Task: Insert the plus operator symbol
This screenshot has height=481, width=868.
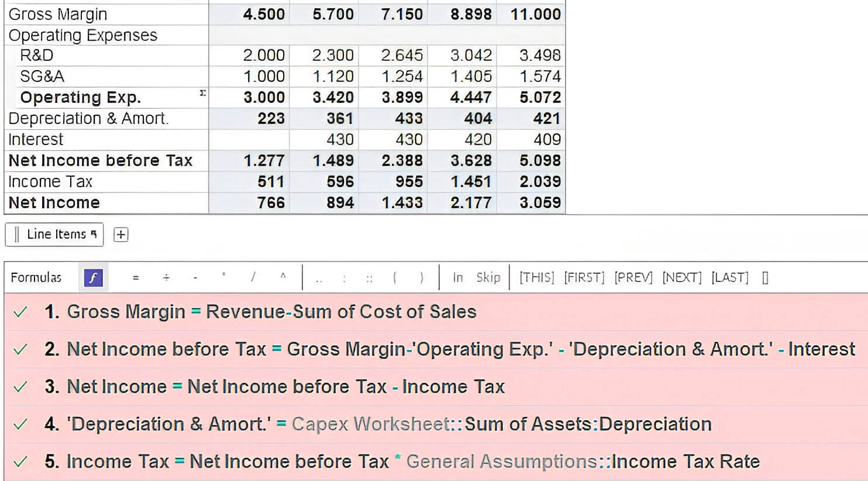Action: click(x=166, y=277)
